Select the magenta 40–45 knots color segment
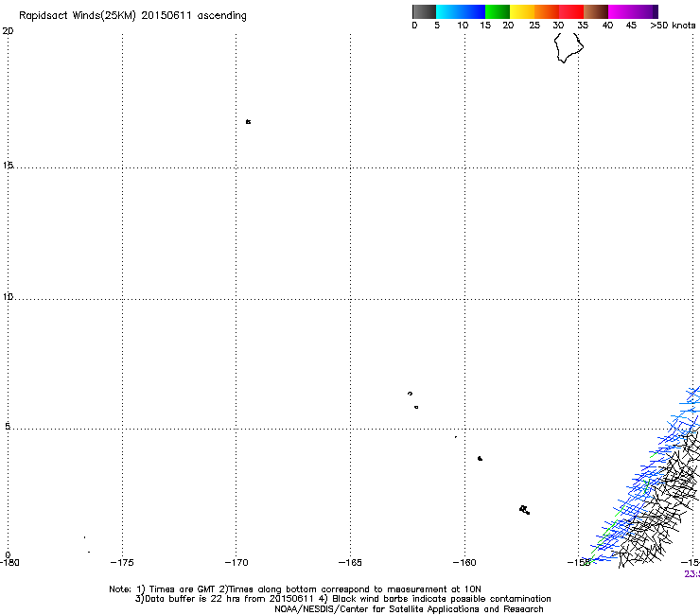The height and width of the screenshot is (615, 700). pyautogui.click(x=621, y=11)
